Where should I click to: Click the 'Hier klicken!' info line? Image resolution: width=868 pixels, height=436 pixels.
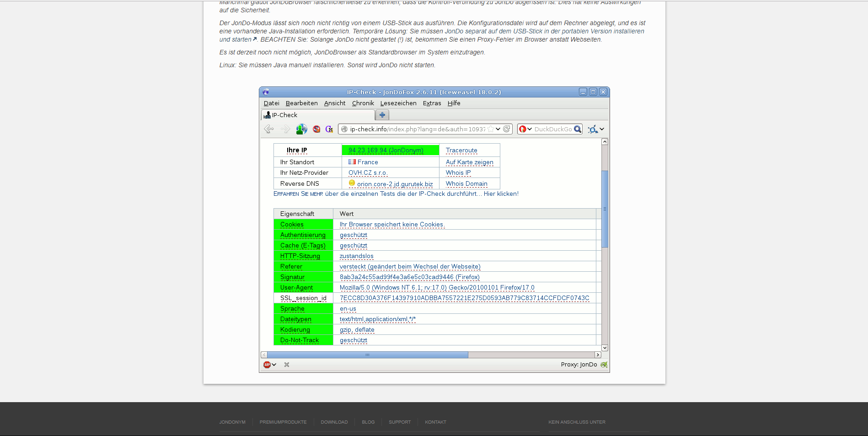396,194
